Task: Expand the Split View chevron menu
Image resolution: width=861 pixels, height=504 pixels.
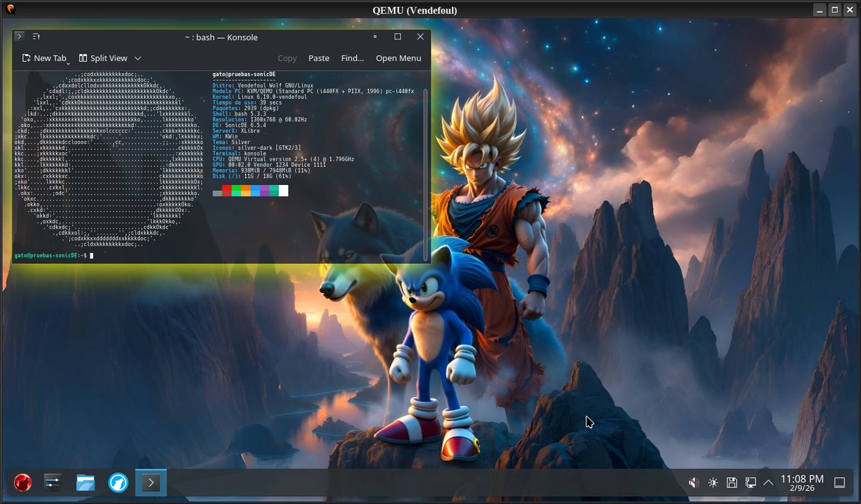Action: click(x=138, y=58)
